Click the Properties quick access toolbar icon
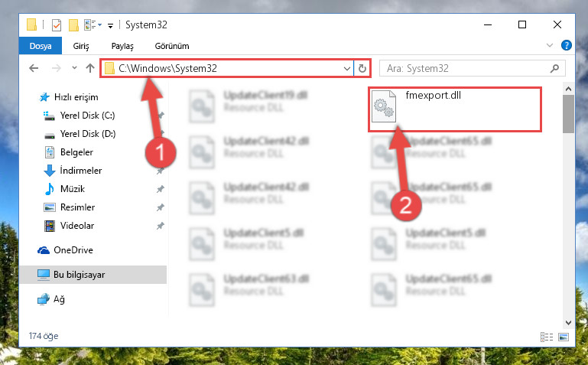The width and height of the screenshot is (588, 365). pos(57,25)
